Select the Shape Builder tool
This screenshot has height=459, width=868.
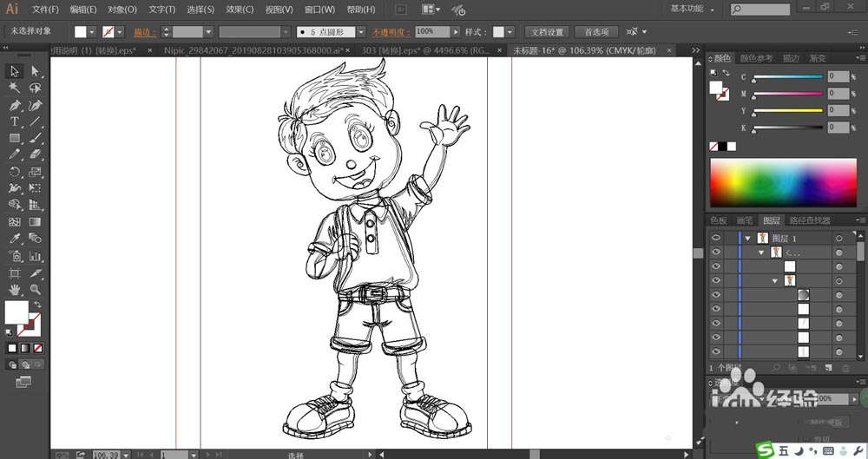pyautogui.click(x=15, y=204)
